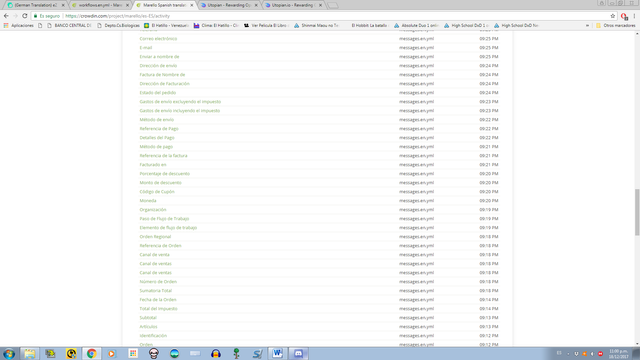
Task: Open the Windows Start menu
Action: 9,353
